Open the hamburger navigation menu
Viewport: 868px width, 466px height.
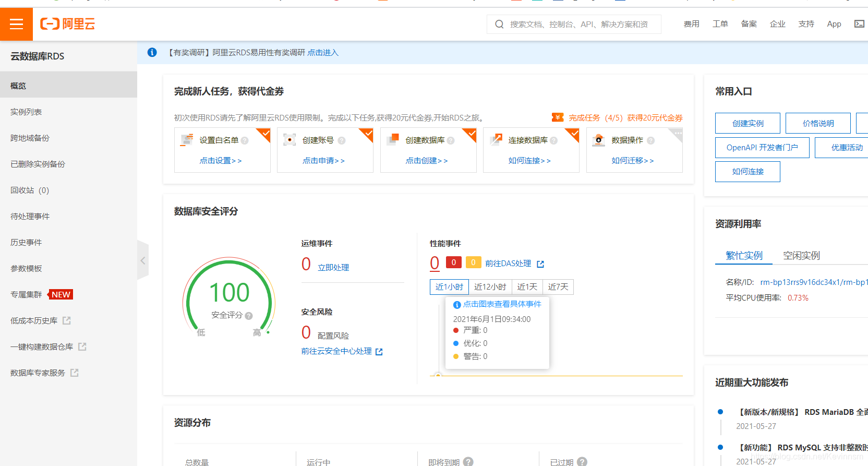pyautogui.click(x=16, y=24)
